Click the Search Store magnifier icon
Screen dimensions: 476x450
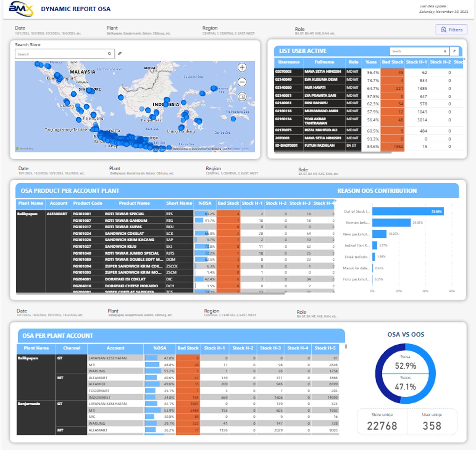click(x=109, y=54)
